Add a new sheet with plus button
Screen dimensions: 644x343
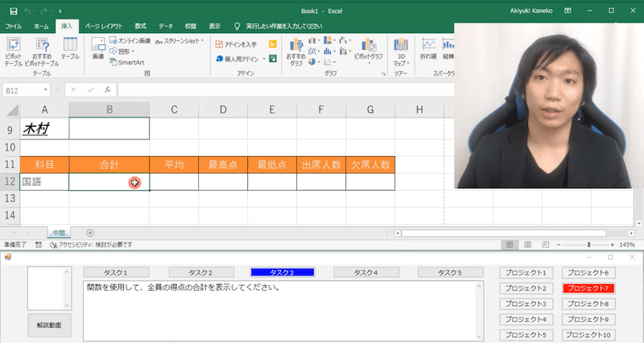click(x=90, y=233)
